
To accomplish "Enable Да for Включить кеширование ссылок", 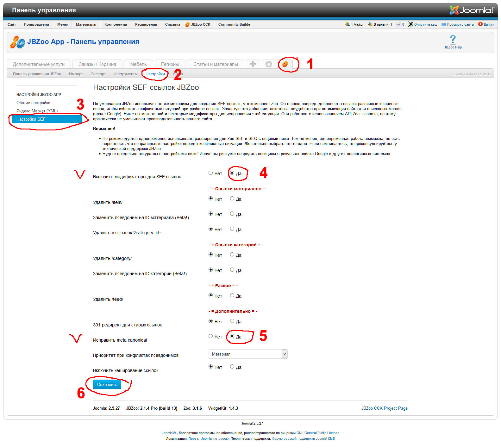I will click(x=232, y=367).
